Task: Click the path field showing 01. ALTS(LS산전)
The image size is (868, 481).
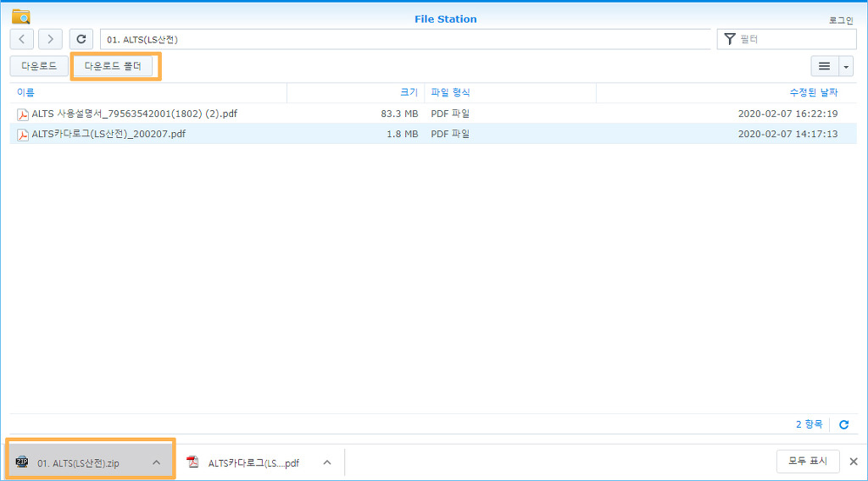Action: click(x=405, y=40)
